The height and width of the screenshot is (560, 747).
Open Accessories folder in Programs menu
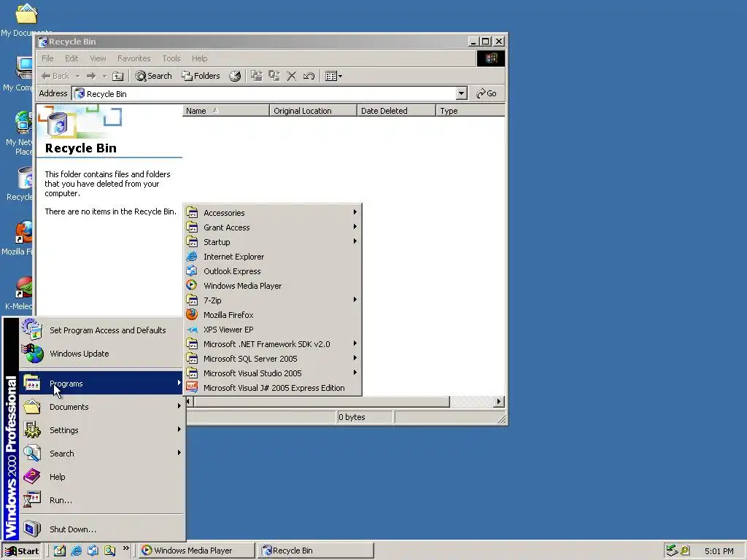[273, 213]
